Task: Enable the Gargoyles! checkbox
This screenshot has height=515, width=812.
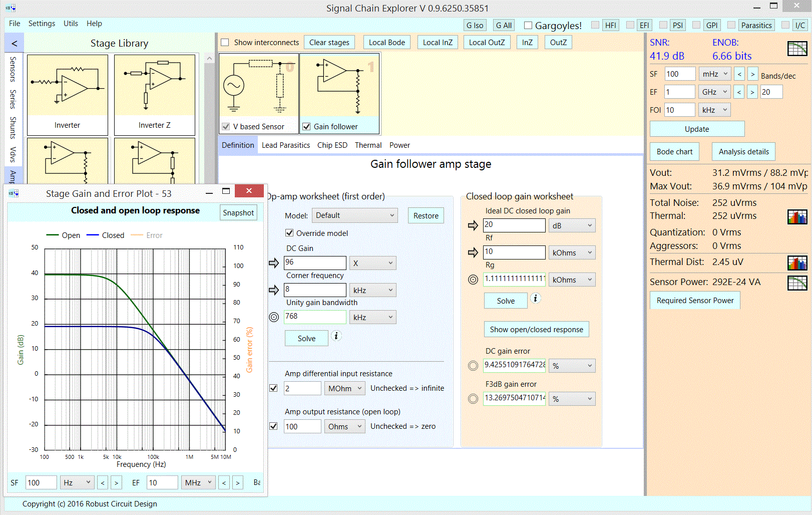Action: [x=528, y=26]
